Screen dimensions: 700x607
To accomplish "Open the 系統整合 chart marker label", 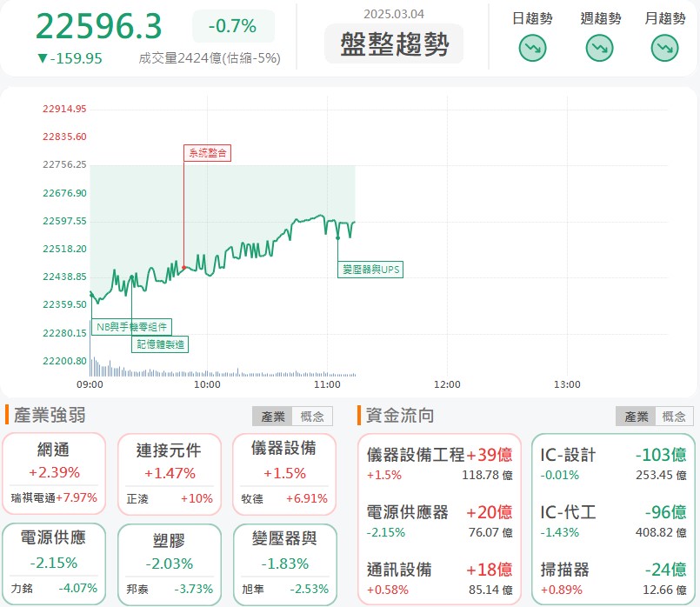I will click(x=208, y=153).
